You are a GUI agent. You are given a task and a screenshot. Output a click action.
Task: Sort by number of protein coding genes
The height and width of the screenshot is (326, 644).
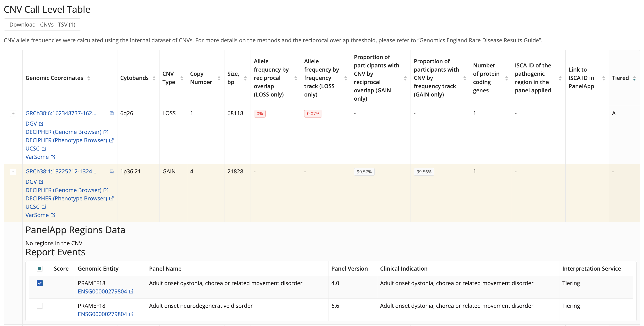coord(506,78)
